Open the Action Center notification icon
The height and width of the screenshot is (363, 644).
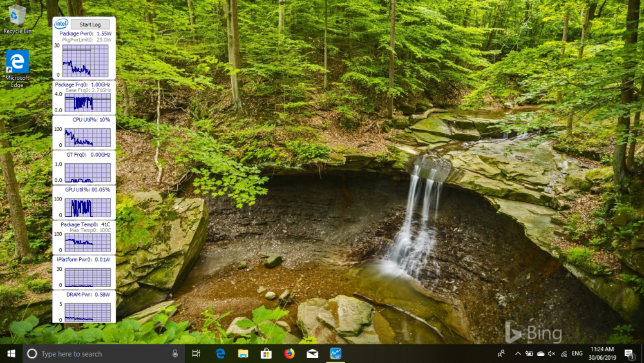point(629,353)
